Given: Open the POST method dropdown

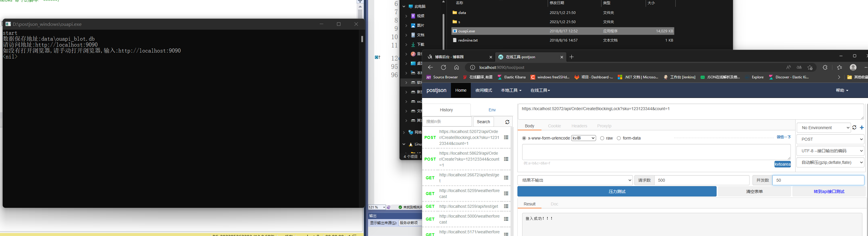Looking at the screenshot, I should (x=830, y=139).
